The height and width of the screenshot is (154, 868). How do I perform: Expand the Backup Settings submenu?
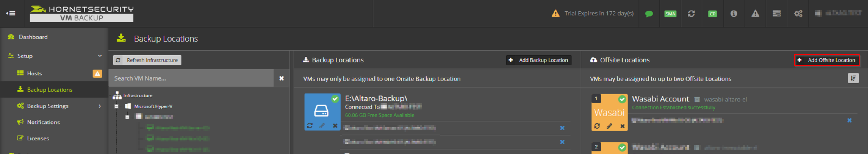(100, 106)
